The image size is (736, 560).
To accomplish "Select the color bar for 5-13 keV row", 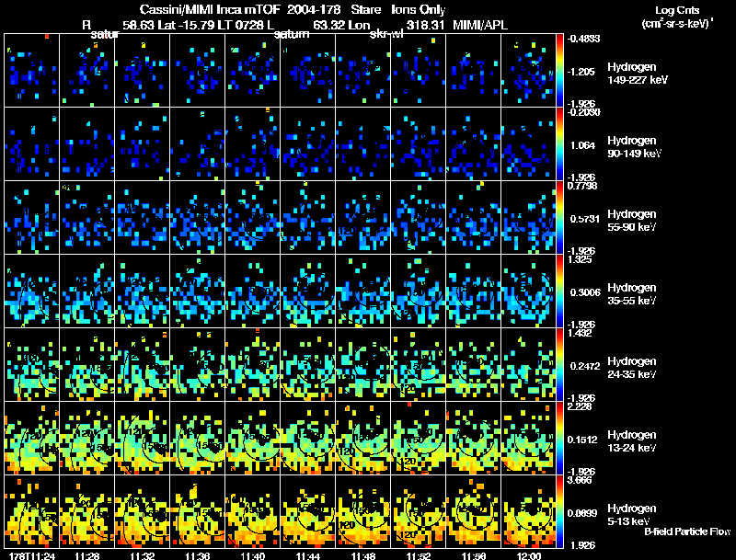I will click(561, 511).
